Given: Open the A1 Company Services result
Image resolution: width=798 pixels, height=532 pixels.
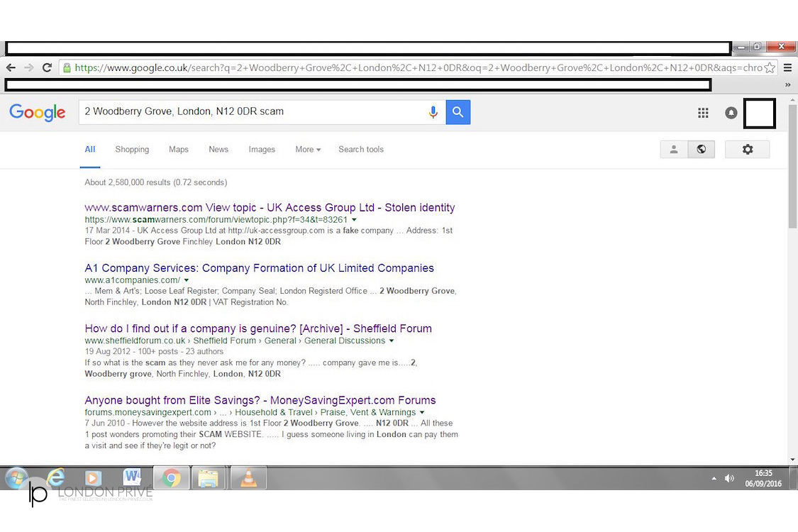Looking at the screenshot, I should coord(259,268).
